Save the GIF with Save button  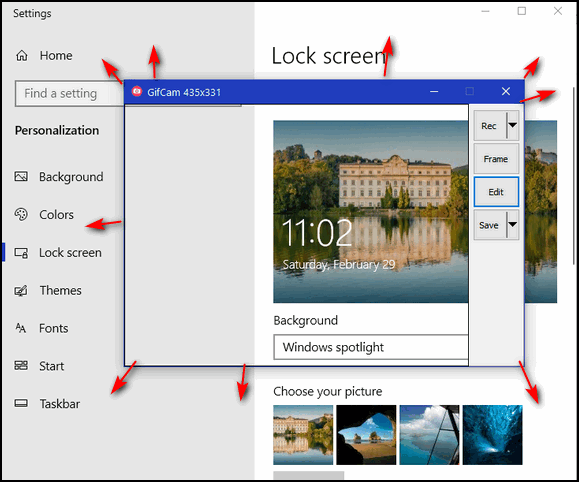click(x=490, y=225)
